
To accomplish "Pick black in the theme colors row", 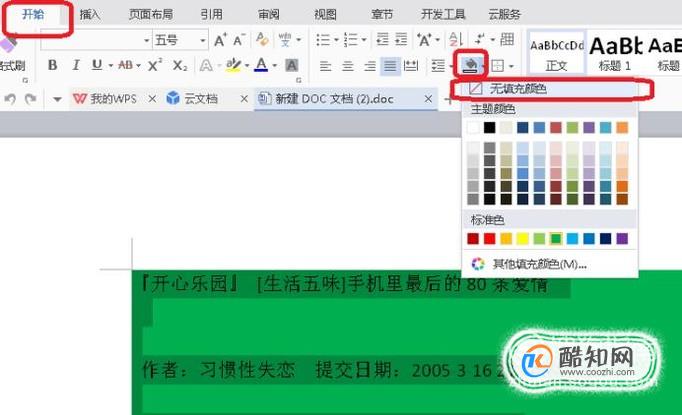I will point(489,127).
